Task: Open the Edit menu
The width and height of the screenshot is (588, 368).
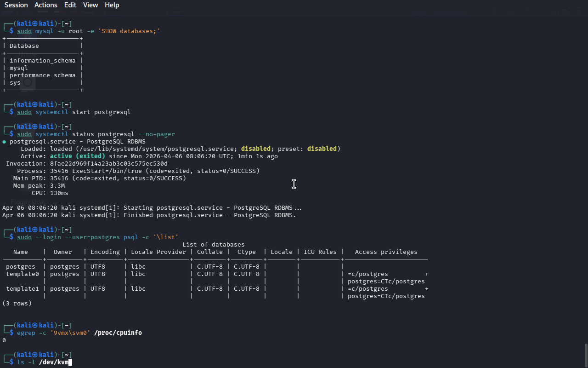Action: click(70, 5)
